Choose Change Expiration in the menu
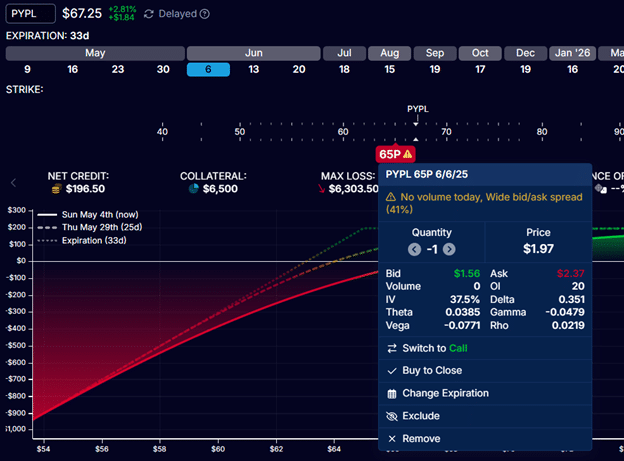Image resolution: width=624 pixels, height=461 pixels. pyautogui.click(x=485, y=393)
